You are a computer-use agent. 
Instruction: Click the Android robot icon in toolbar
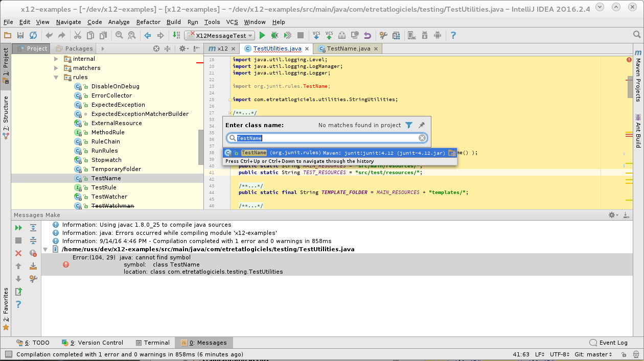pyautogui.click(x=437, y=35)
